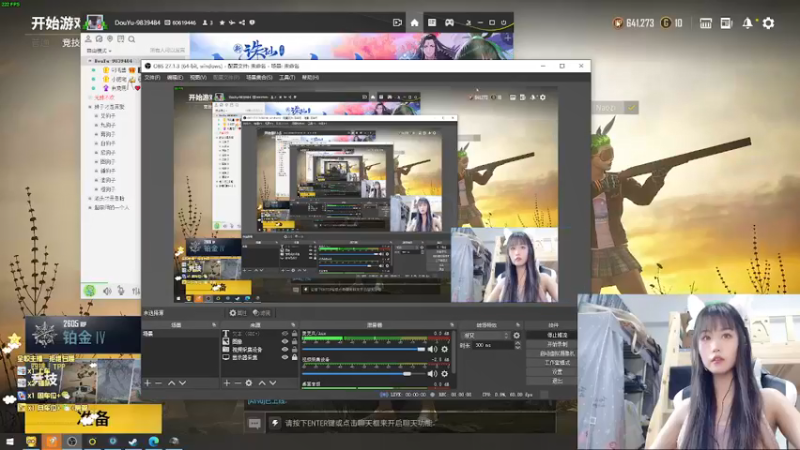
Task: Open Steam from Windows taskbar
Action: pyautogui.click(x=133, y=441)
